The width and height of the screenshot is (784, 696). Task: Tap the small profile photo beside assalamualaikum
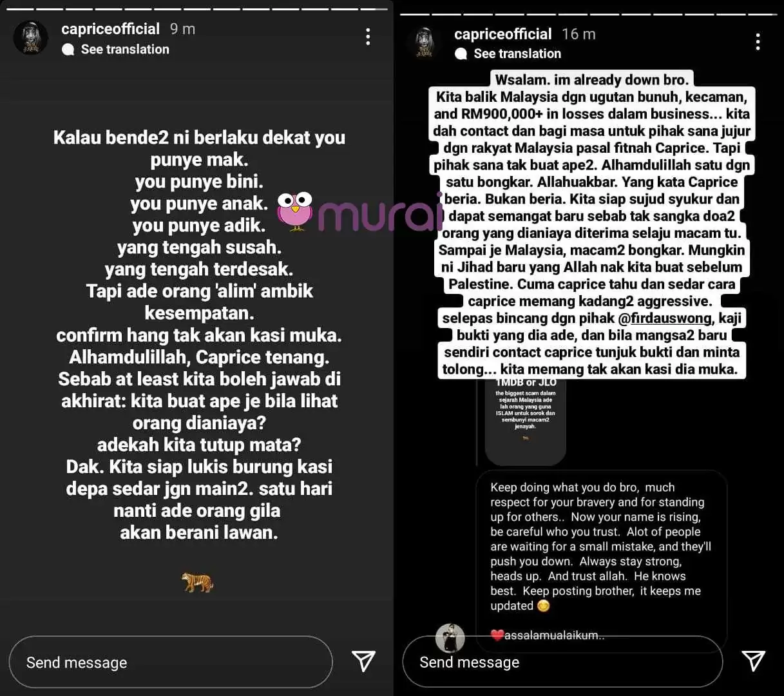point(450,638)
